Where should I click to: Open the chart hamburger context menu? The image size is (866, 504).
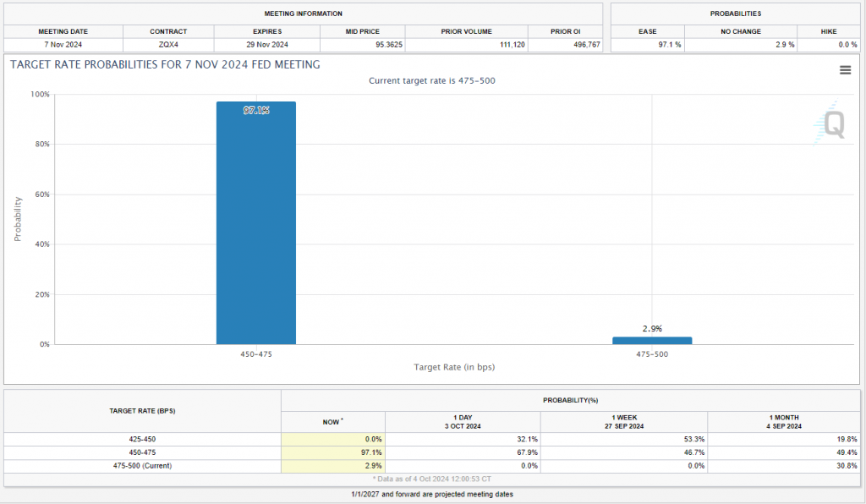click(x=845, y=70)
